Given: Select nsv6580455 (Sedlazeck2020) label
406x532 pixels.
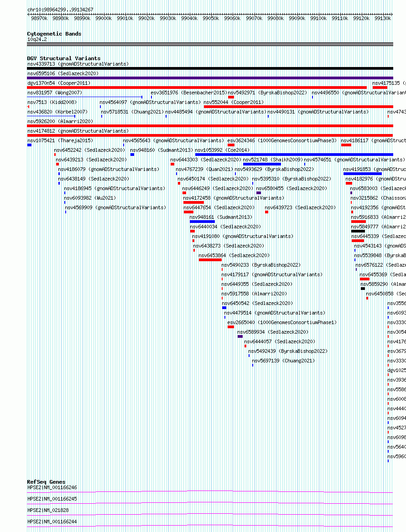Looking at the screenshot, I should (x=291, y=188).
